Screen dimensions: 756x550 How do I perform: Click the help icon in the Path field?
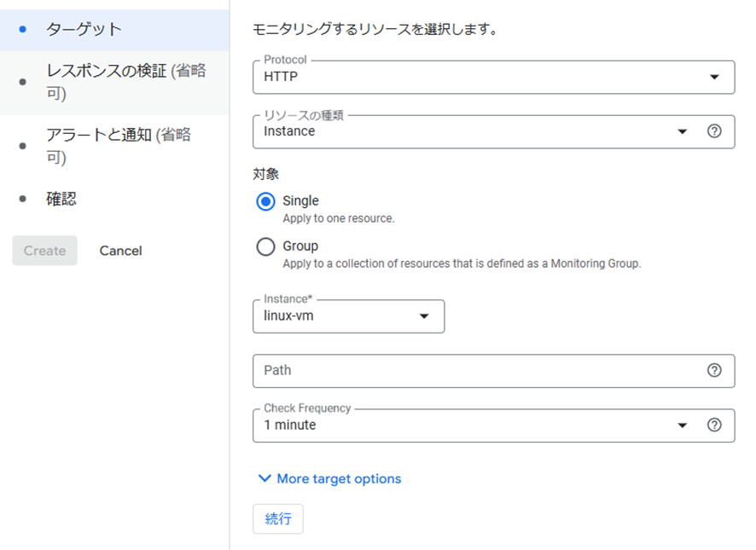(714, 370)
